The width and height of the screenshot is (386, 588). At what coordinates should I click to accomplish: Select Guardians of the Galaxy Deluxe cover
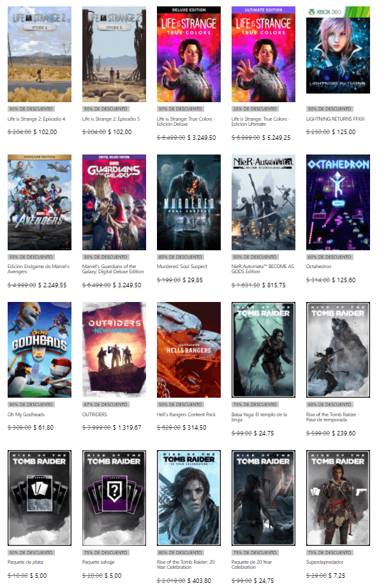tap(114, 202)
